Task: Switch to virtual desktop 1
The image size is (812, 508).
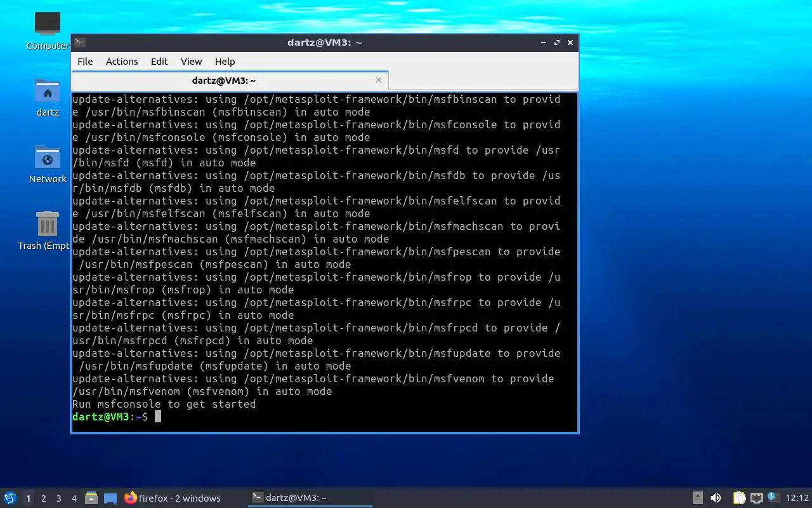Action: [x=28, y=498]
